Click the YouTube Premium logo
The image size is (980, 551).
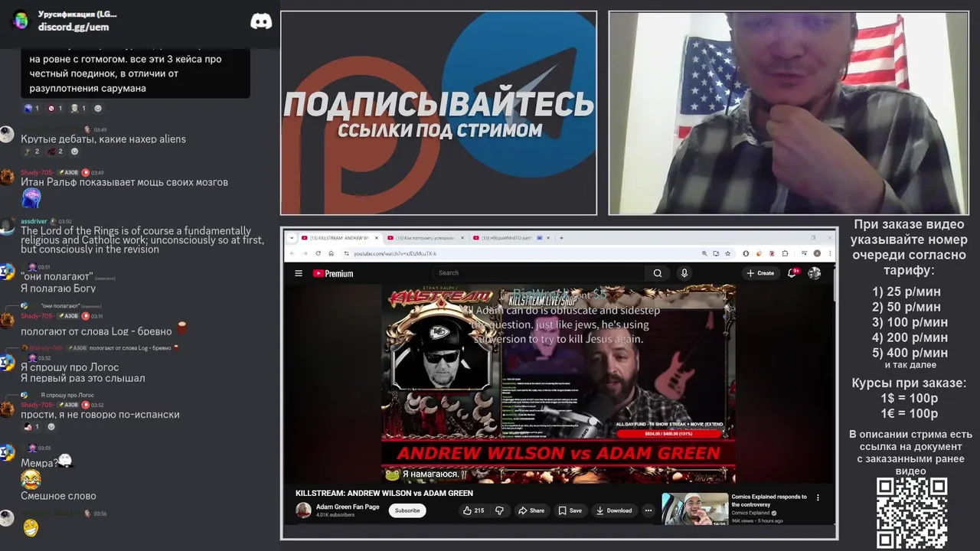click(x=333, y=273)
